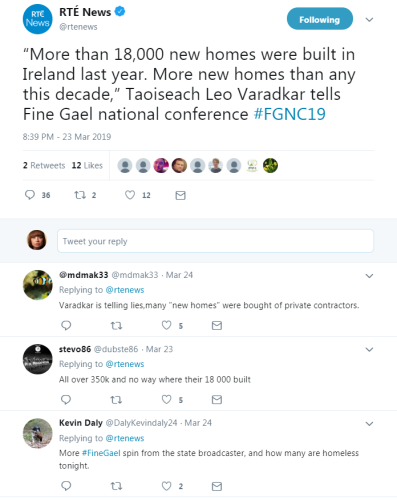
Task: Like the RTÉ News main tweet
Action: click(x=130, y=195)
